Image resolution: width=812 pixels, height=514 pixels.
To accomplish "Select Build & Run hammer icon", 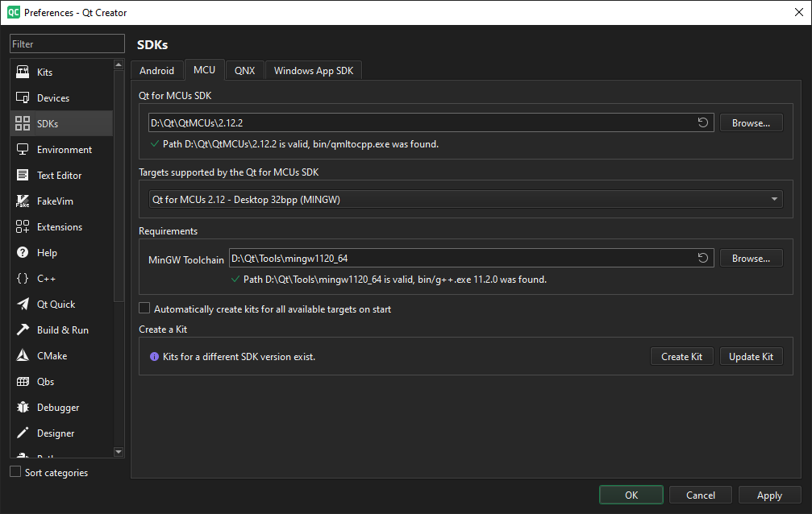I will coord(23,330).
